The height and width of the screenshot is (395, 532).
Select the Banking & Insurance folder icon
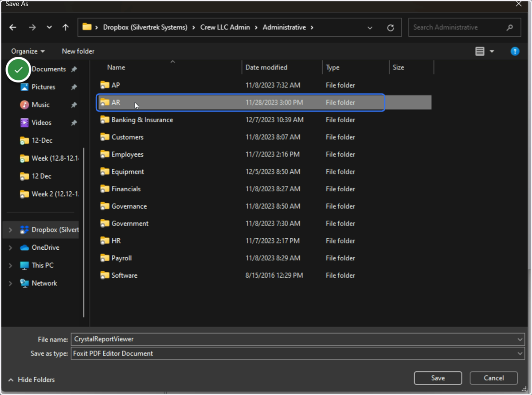tap(105, 120)
